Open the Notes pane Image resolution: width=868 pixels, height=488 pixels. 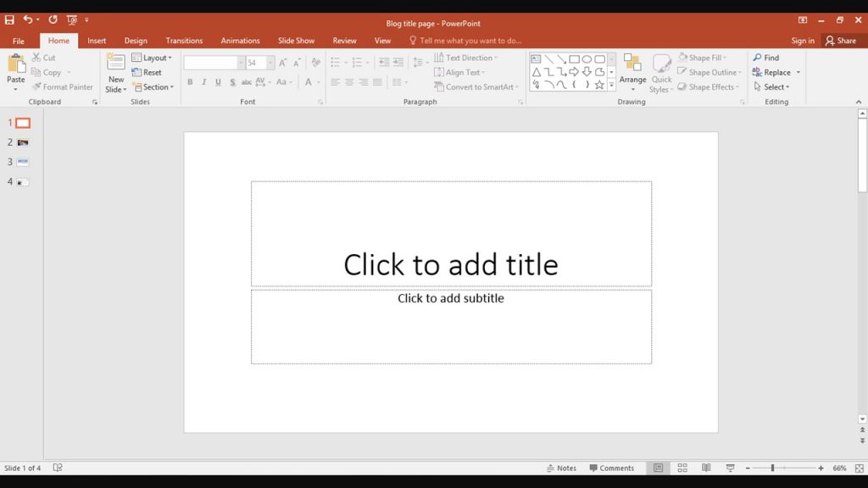coord(563,468)
